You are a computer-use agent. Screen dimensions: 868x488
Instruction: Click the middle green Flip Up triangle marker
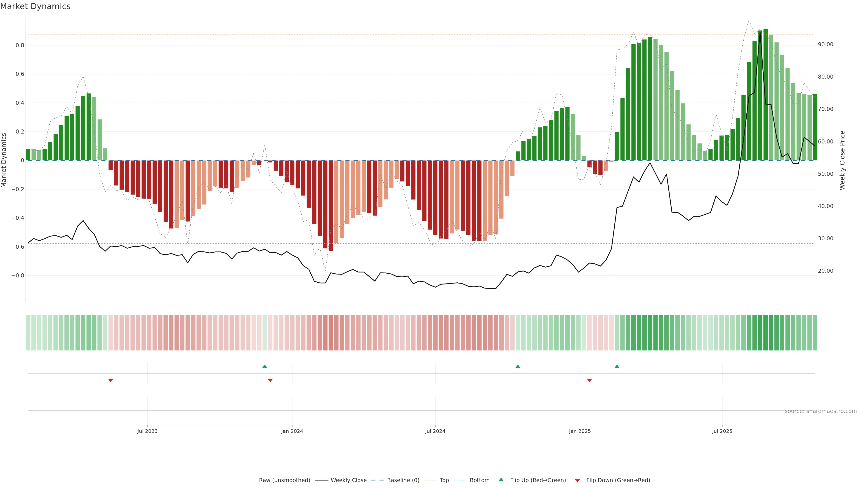click(518, 366)
